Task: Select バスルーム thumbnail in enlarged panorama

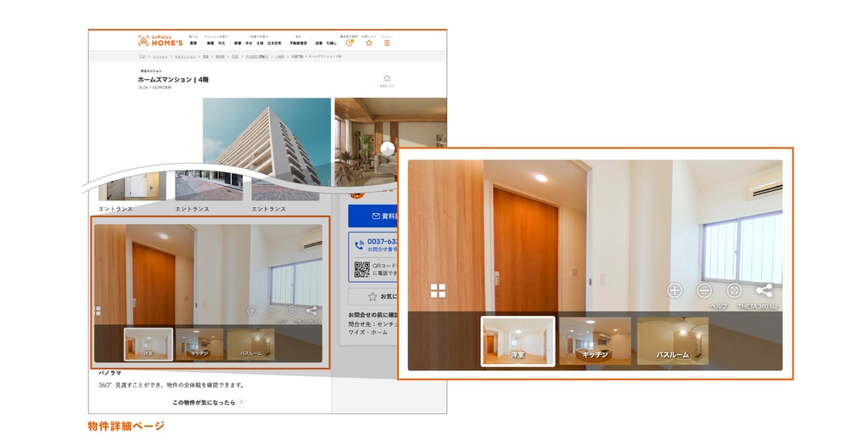Action: pos(672,341)
